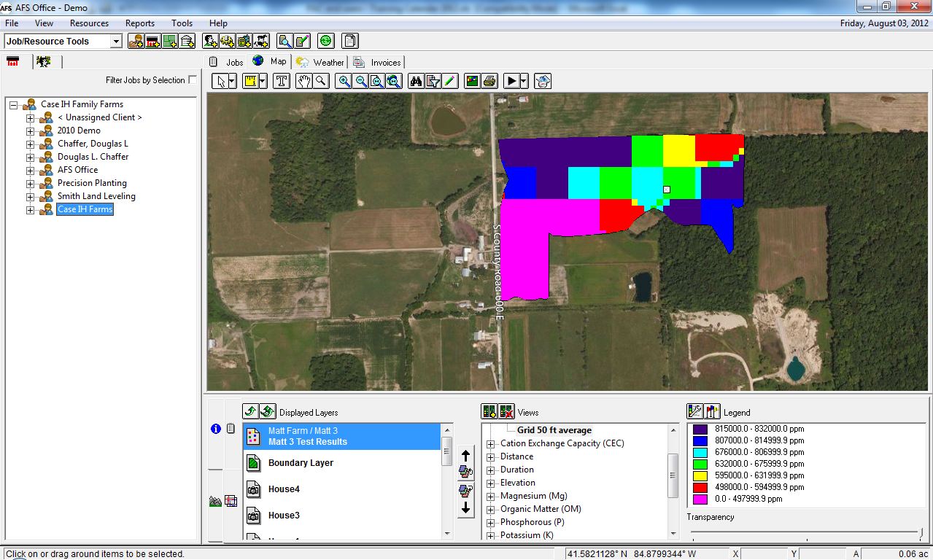933x560 pixels.
Task: Open the Job/Resource Tools dropdown
Action: click(115, 42)
